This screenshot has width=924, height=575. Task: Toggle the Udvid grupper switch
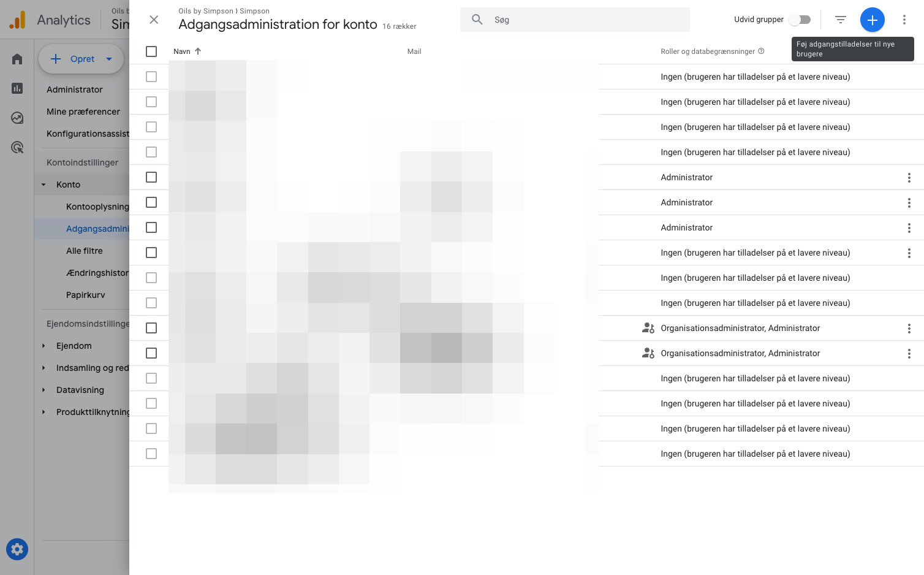click(x=800, y=20)
